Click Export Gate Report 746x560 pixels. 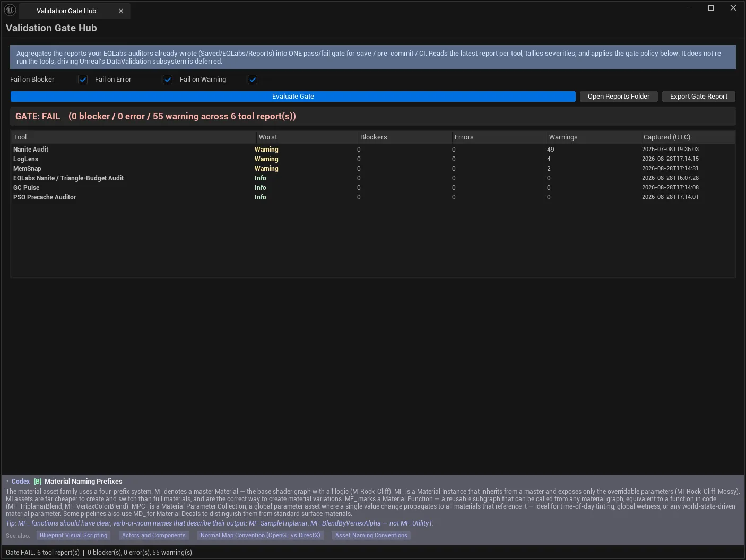point(699,97)
